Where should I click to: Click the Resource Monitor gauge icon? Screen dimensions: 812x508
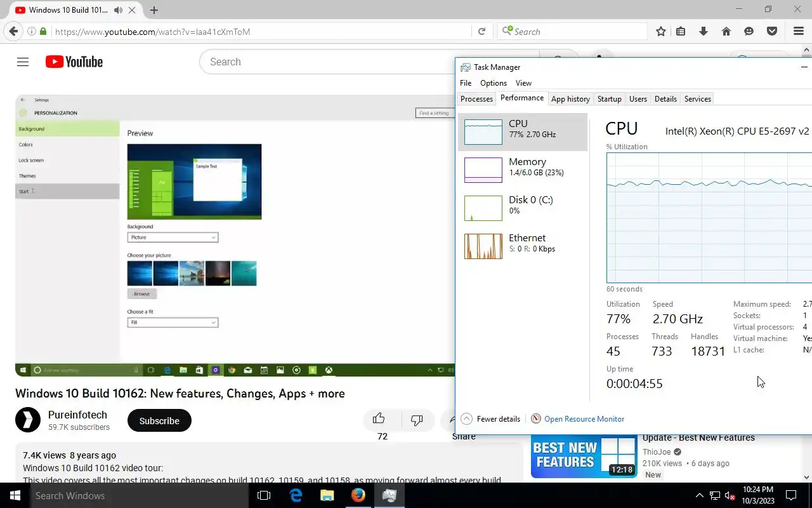pyautogui.click(x=536, y=419)
